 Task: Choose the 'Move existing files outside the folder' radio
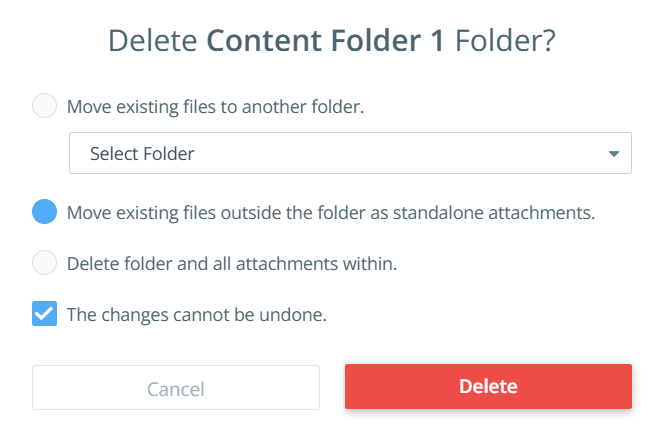click(45, 211)
